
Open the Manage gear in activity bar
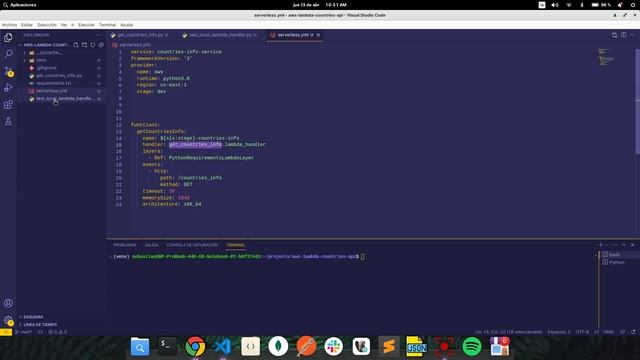(8, 321)
